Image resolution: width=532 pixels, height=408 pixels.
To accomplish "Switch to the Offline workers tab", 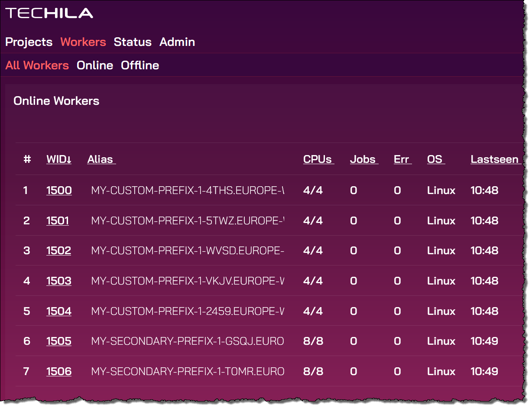I will 140,65.
